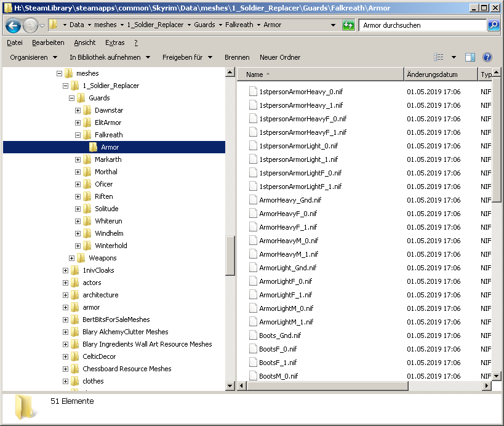
Task: Click the Brennen button
Action: coord(237,57)
